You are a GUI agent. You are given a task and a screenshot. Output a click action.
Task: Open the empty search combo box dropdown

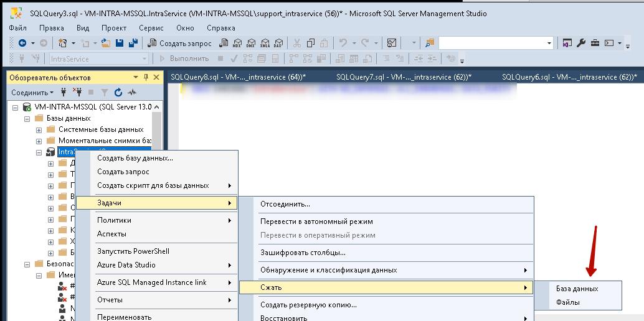(x=549, y=43)
